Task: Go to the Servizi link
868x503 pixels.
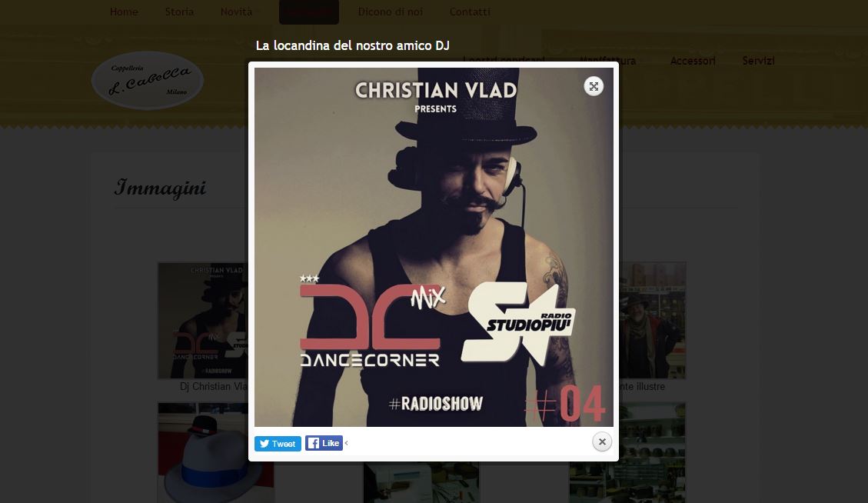Action: [758, 61]
